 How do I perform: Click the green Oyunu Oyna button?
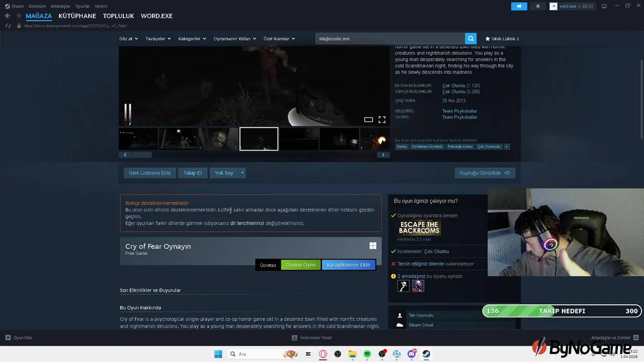click(x=301, y=265)
